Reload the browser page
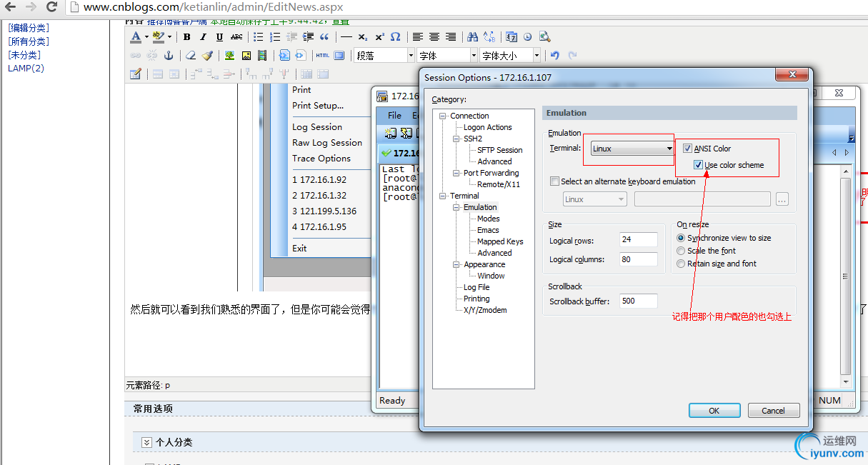The image size is (868, 465). tap(51, 7)
